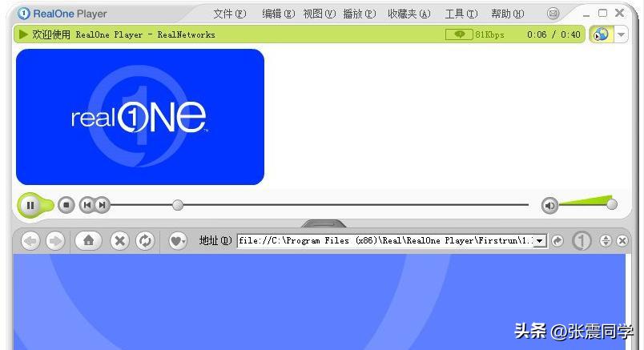Screen dimensions: 644x350
Task: Open the 播放(P) menu
Action: coord(360,14)
